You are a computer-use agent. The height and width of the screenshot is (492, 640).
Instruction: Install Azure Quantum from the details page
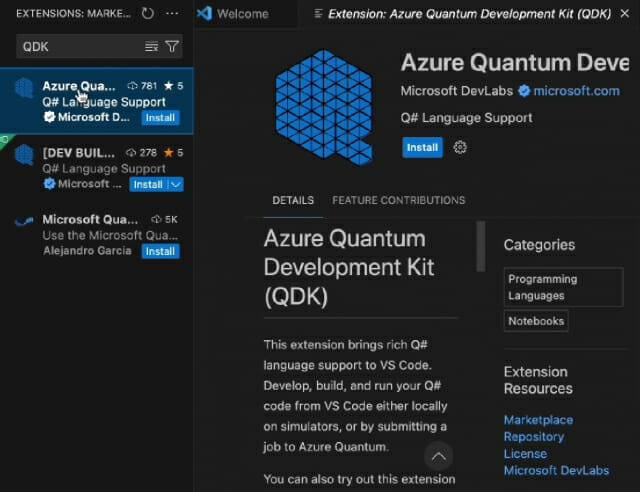click(x=422, y=147)
